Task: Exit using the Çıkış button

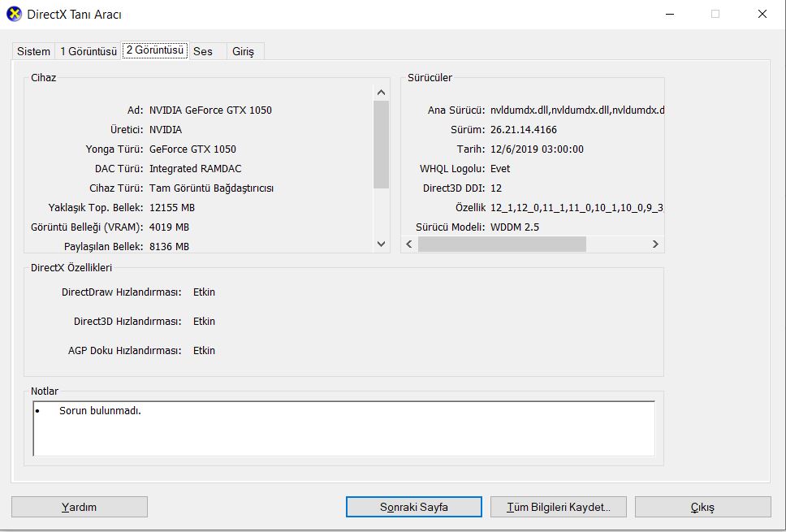Action: (702, 507)
